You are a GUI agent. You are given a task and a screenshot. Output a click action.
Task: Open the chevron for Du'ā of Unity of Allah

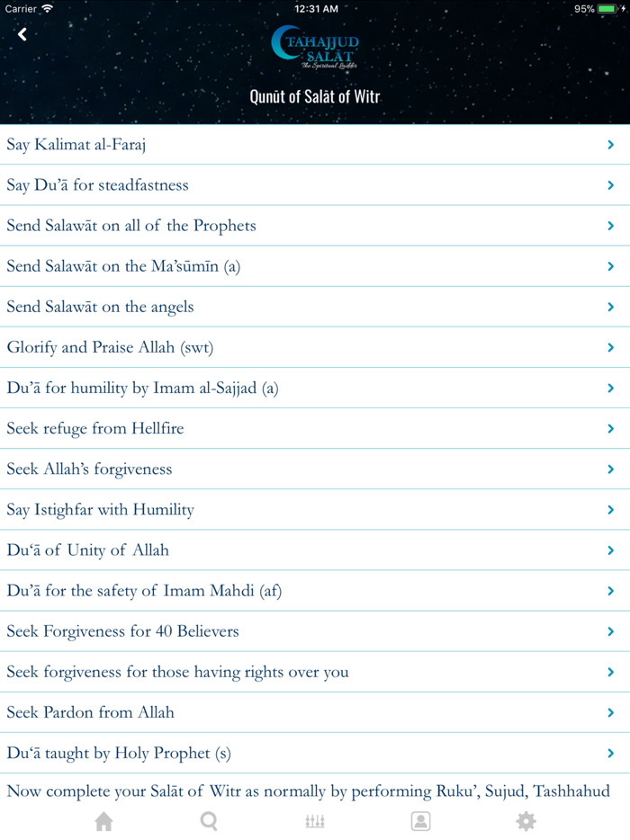[x=610, y=550]
